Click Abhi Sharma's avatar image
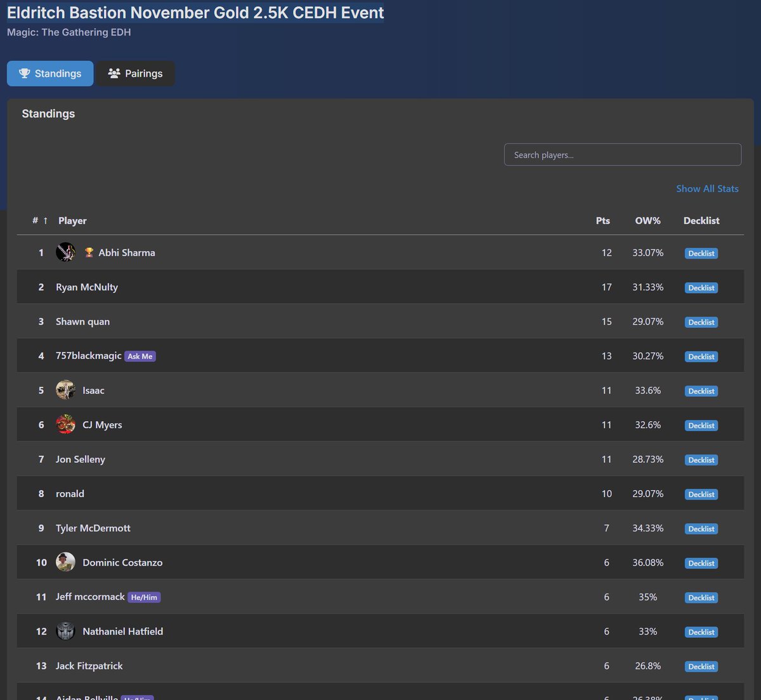 (65, 252)
